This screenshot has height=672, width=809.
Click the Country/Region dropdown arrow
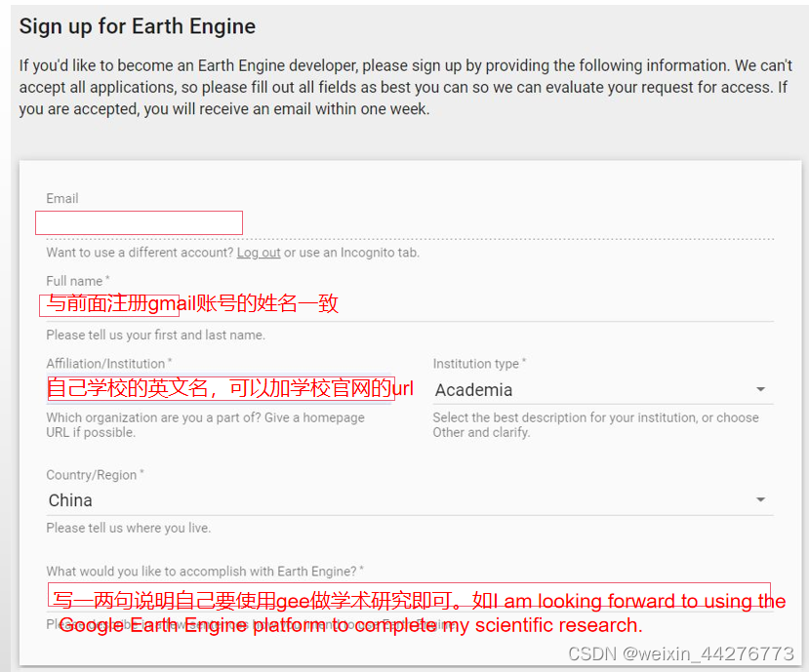point(760,499)
